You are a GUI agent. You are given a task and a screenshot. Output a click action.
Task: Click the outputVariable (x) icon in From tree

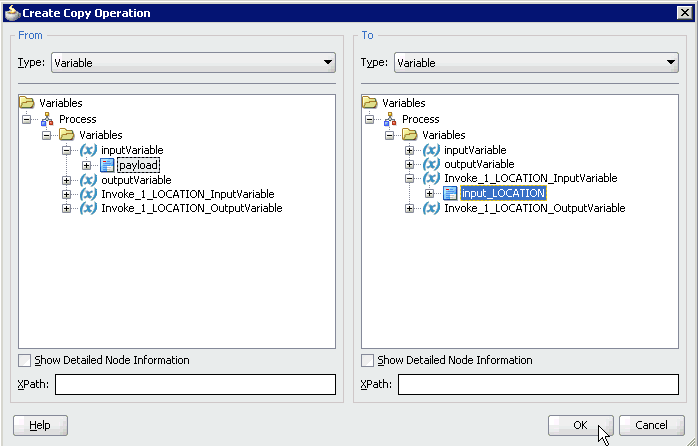click(88, 180)
